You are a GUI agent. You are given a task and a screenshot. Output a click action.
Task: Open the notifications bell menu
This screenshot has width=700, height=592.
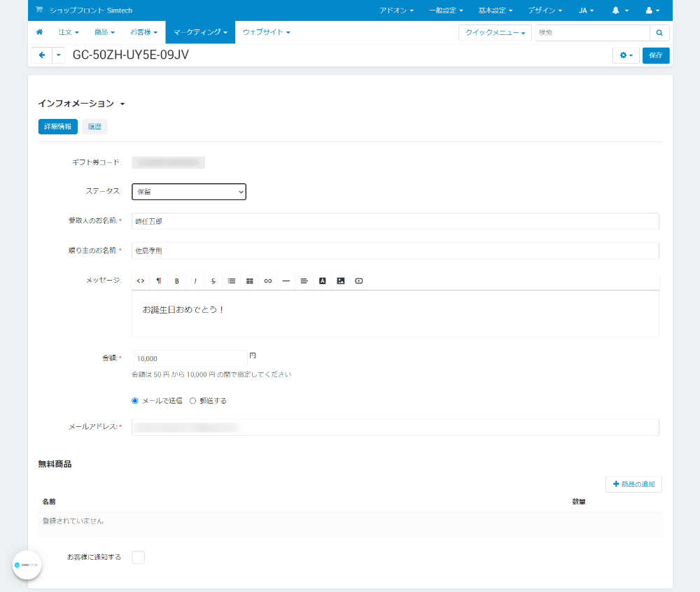[619, 10]
